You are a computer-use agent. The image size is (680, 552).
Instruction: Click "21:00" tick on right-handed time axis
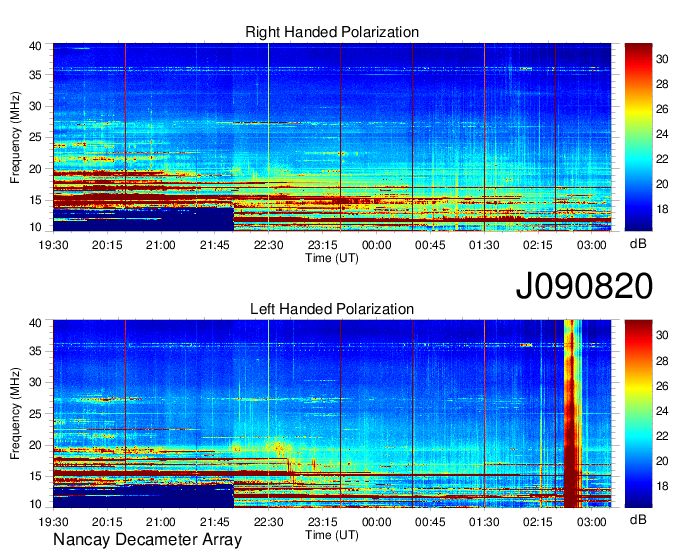pos(161,245)
